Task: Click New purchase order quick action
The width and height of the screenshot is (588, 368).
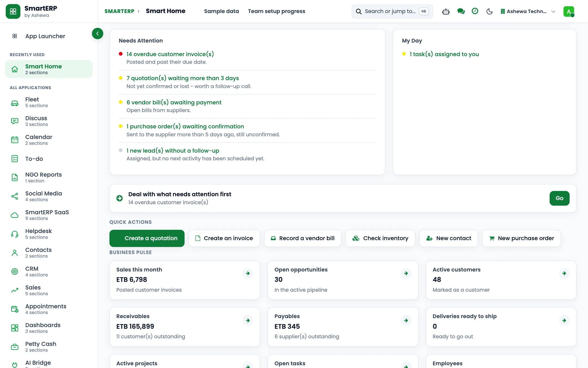Action: 522,238
